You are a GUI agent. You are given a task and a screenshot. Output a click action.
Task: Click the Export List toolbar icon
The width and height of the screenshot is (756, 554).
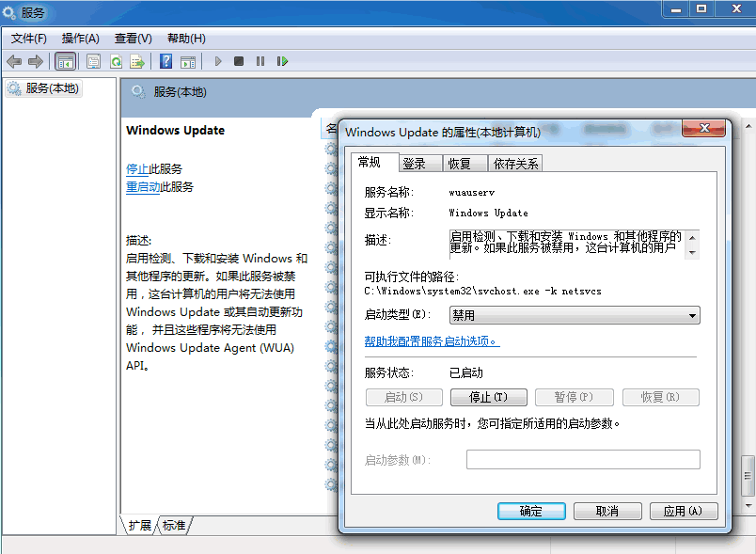click(x=137, y=61)
